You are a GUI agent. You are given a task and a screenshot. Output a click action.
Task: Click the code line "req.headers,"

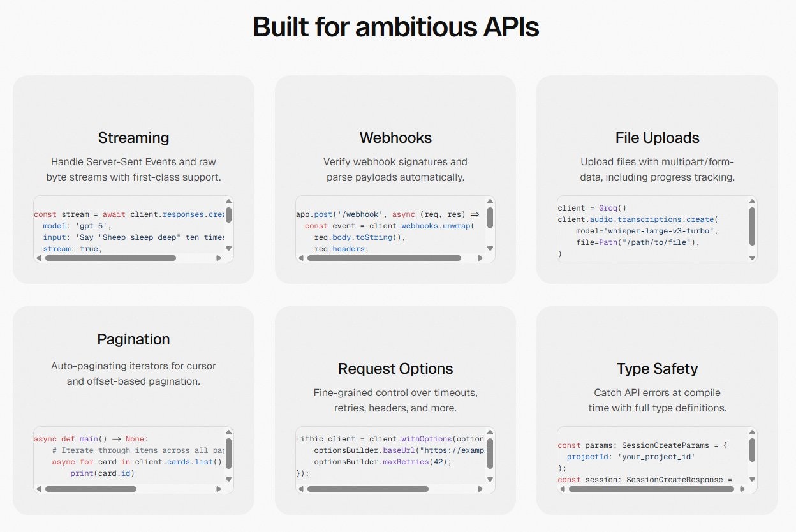coord(341,249)
